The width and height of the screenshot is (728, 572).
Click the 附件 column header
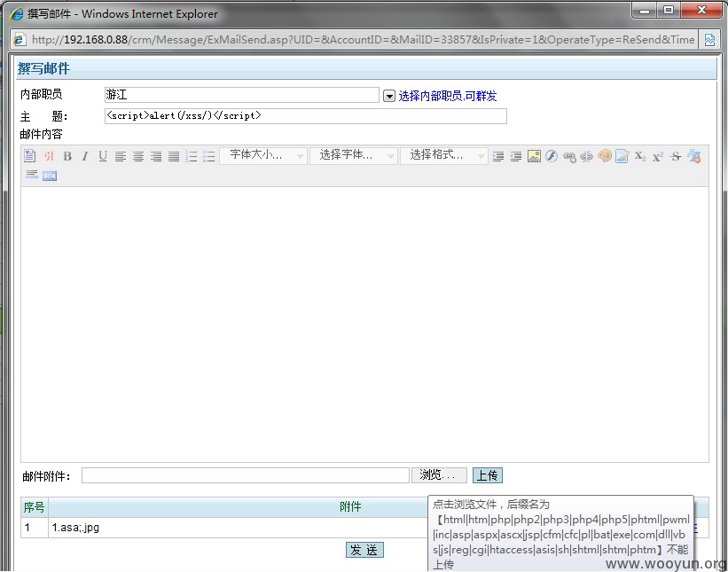click(350, 507)
